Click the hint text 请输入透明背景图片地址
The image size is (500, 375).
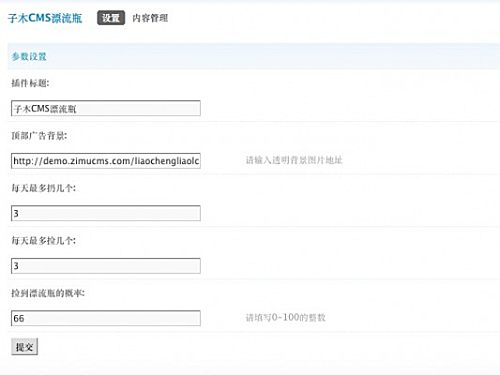pyautogui.click(x=294, y=160)
